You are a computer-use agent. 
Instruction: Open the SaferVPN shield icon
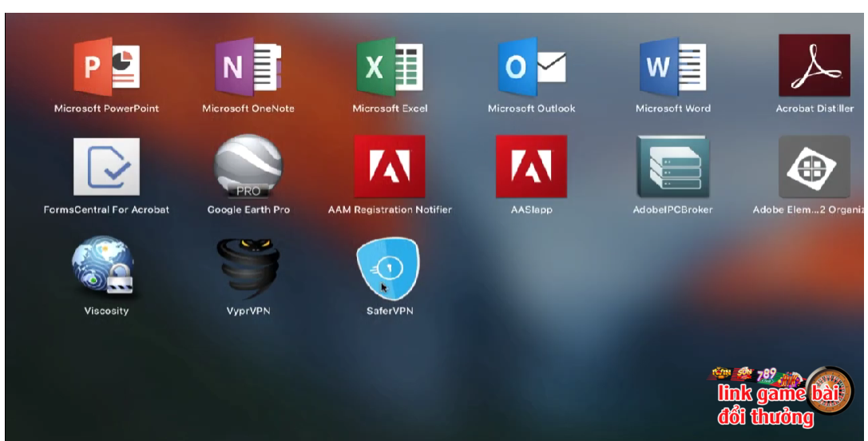pyautogui.click(x=389, y=268)
